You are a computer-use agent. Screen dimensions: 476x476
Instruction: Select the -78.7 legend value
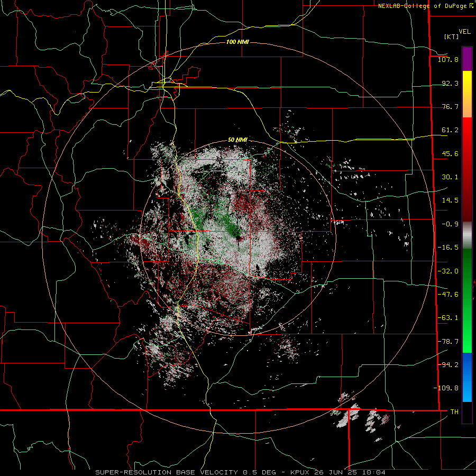click(x=448, y=342)
